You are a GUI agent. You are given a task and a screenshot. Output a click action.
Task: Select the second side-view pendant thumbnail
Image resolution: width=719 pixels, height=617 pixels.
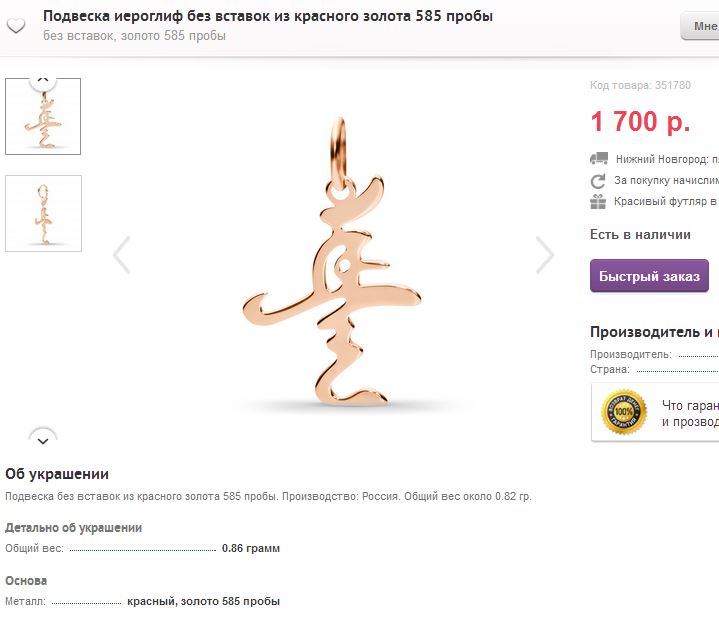pos(43,213)
